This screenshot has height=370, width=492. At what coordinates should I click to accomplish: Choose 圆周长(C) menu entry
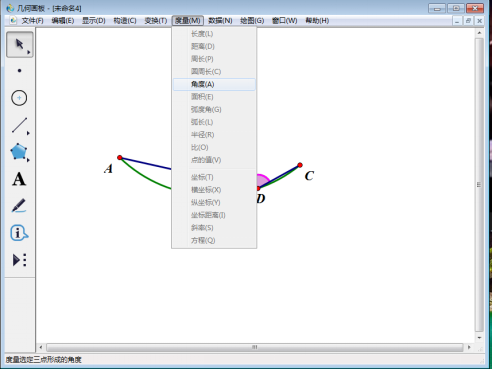click(x=214, y=72)
